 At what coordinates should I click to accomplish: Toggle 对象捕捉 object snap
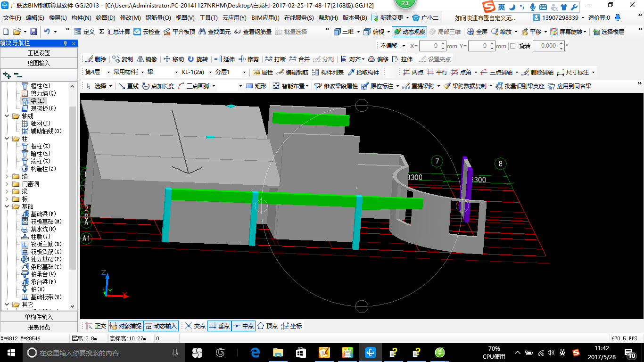[x=125, y=326]
